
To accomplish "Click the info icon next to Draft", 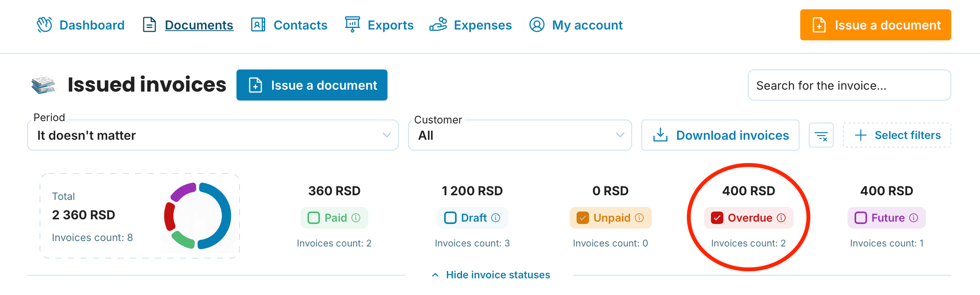I will click(496, 218).
